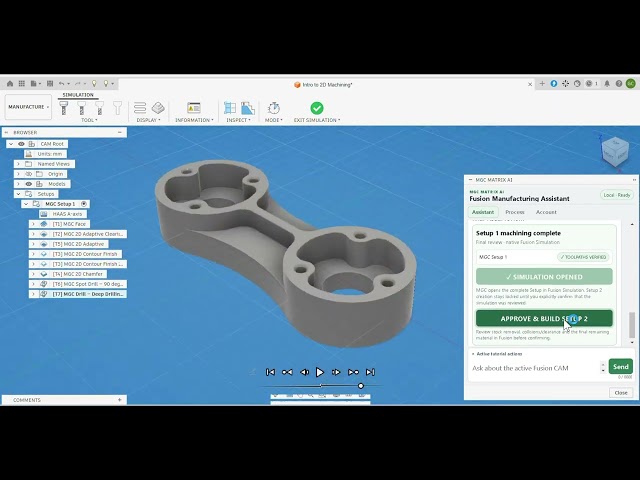Screen dimensions: 640x480
Task: Toggle visibility of Origin folder
Action: click(29, 174)
